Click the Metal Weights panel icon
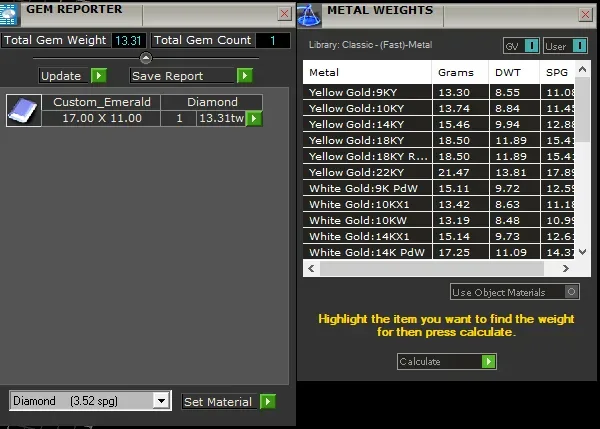The height and width of the screenshot is (429, 600). tap(309, 15)
